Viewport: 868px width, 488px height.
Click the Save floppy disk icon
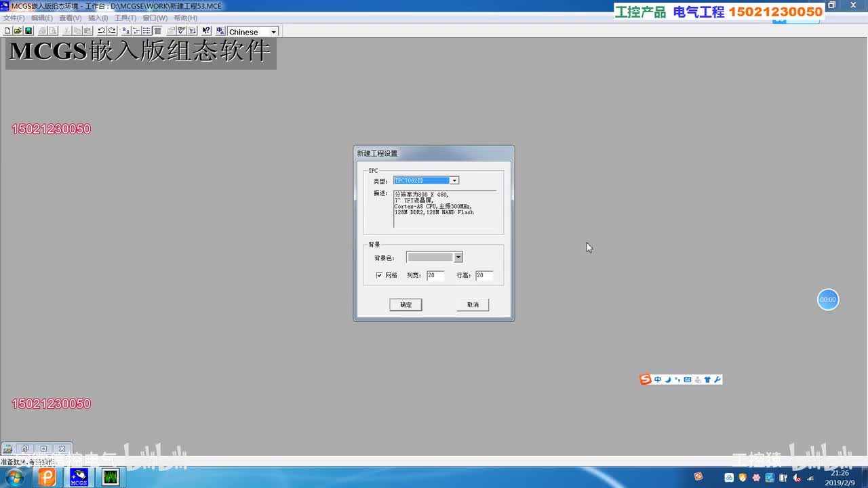(x=28, y=31)
